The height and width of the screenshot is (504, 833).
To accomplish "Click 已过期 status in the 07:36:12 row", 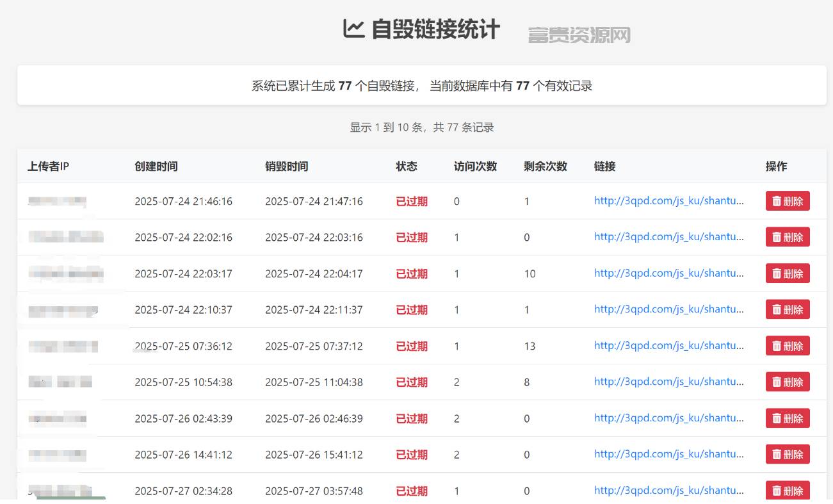I will click(412, 346).
